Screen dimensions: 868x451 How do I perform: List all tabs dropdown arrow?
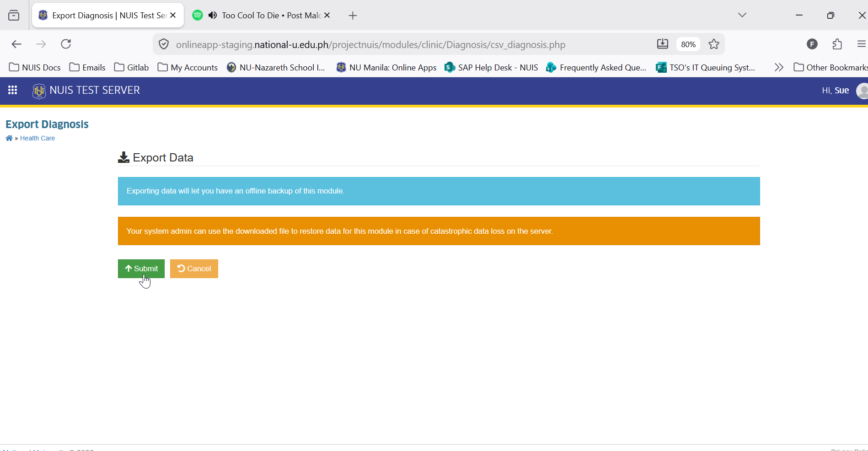coord(742,15)
